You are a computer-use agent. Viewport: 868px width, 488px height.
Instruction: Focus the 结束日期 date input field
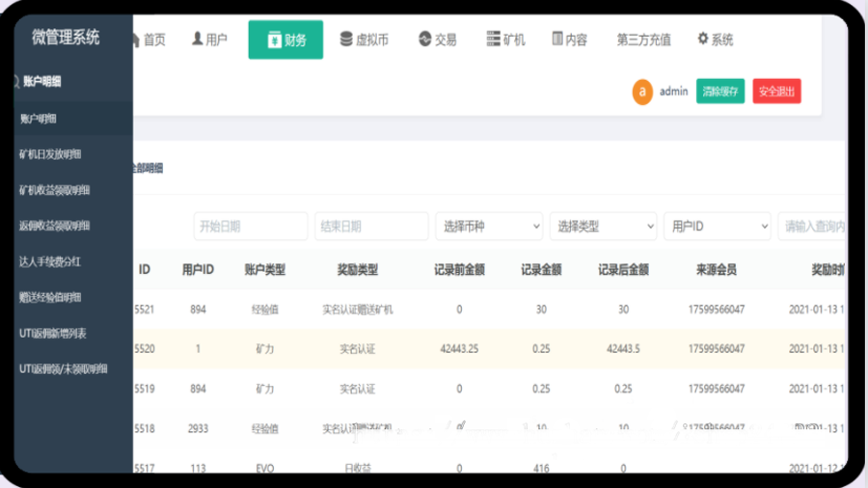point(371,227)
